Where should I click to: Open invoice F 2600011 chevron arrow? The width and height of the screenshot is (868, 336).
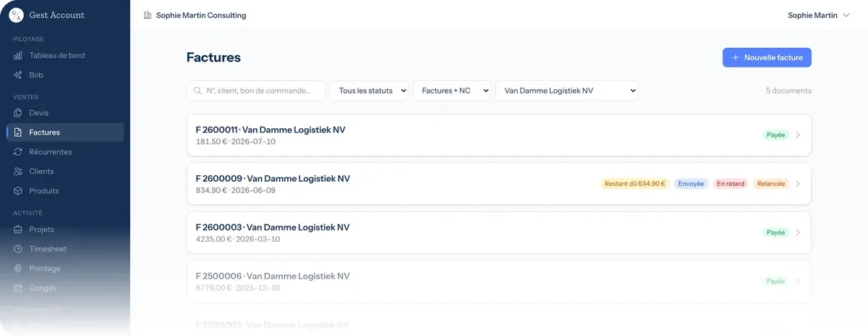tap(798, 135)
